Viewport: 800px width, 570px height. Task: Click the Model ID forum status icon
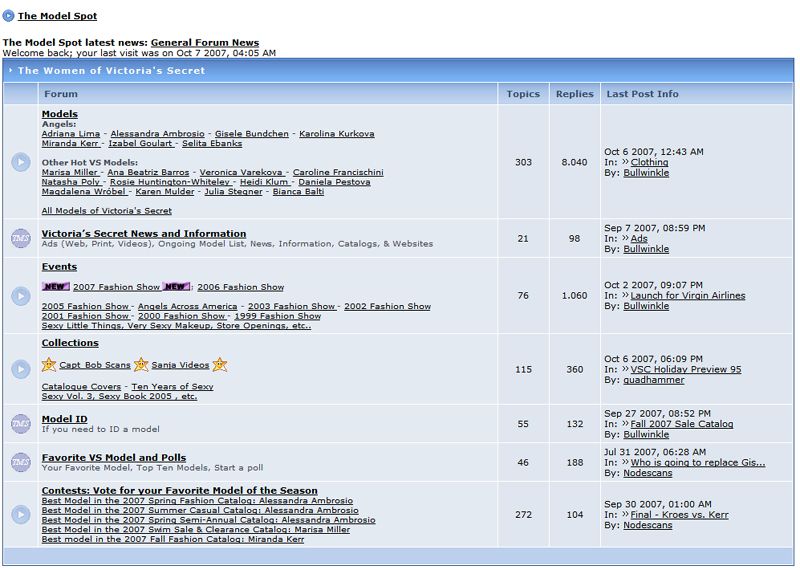coord(21,424)
